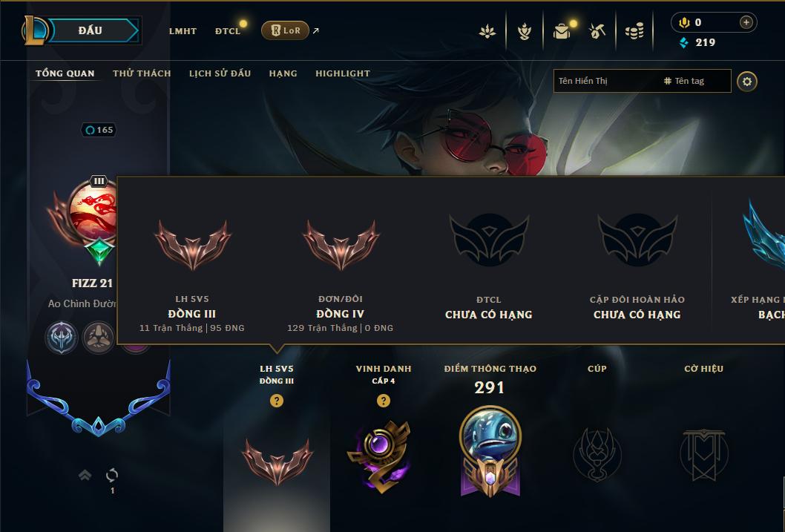Open the Hextech crafting hammer icon

tap(597, 31)
